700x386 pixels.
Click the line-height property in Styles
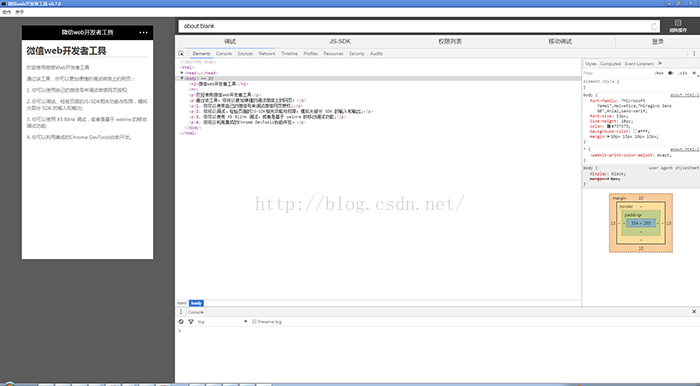604,121
